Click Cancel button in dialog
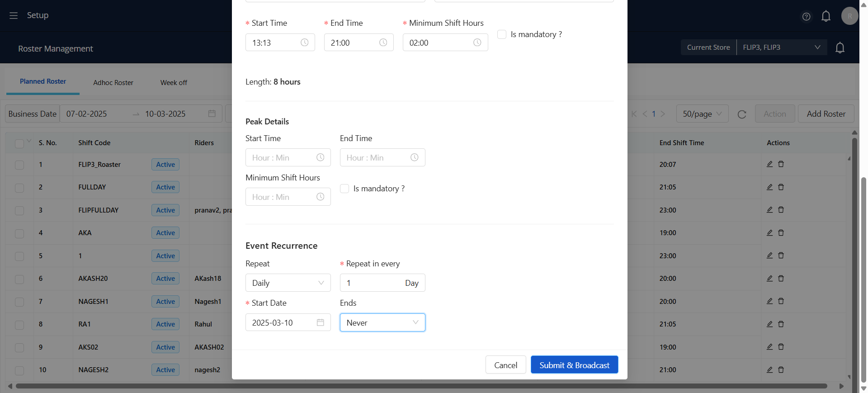 click(505, 365)
